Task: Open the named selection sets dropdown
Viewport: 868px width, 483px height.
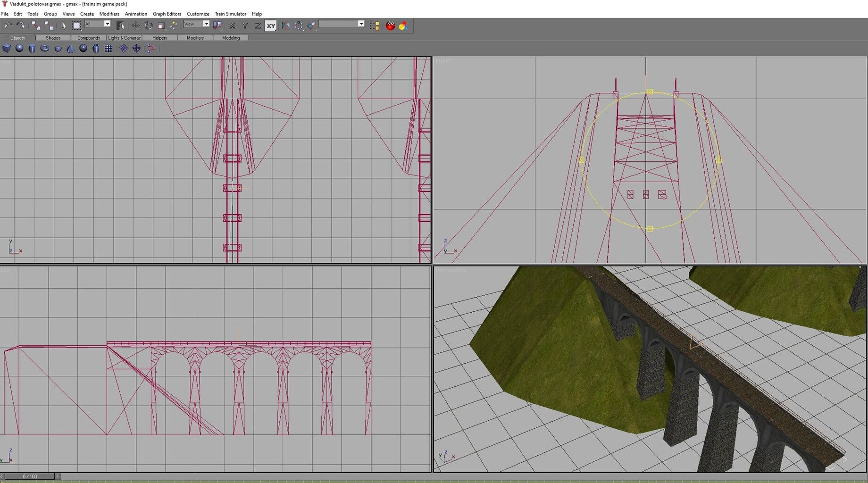Action: [361, 24]
